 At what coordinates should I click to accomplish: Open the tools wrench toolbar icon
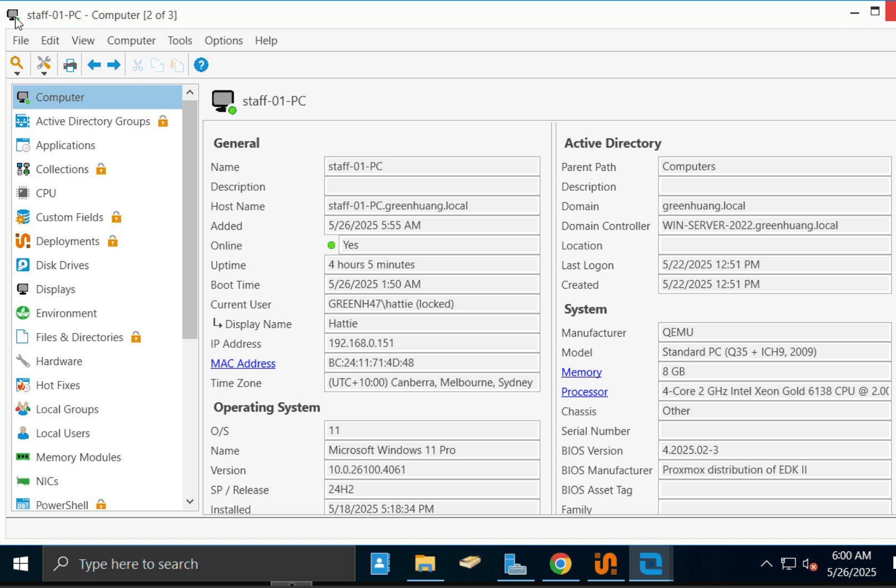pyautogui.click(x=43, y=63)
